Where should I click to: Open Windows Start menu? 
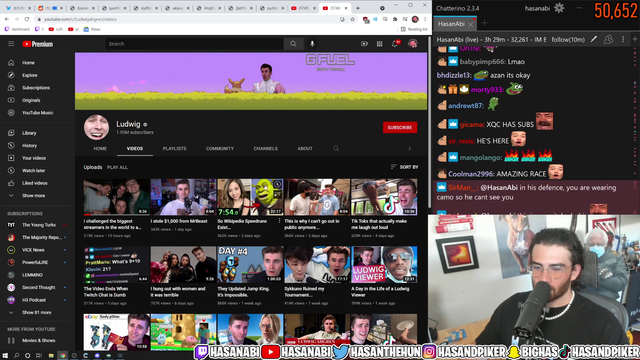[5, 356]
